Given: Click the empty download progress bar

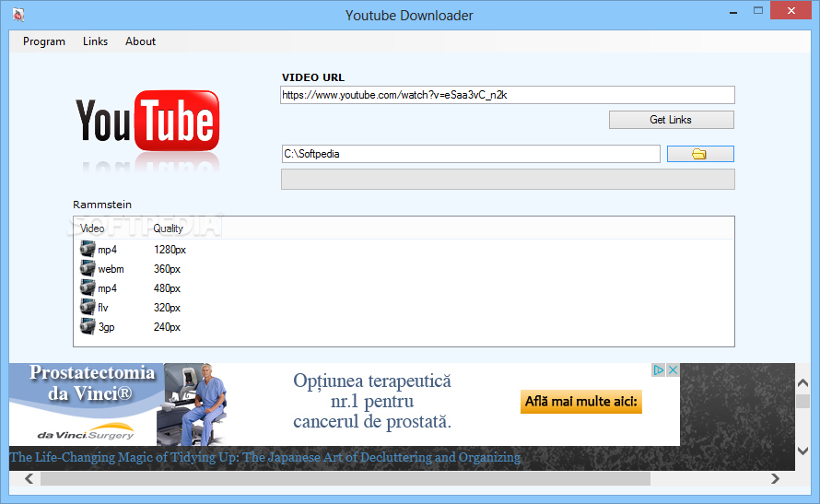Looking at the screenshot, I should tap(508, 180).
